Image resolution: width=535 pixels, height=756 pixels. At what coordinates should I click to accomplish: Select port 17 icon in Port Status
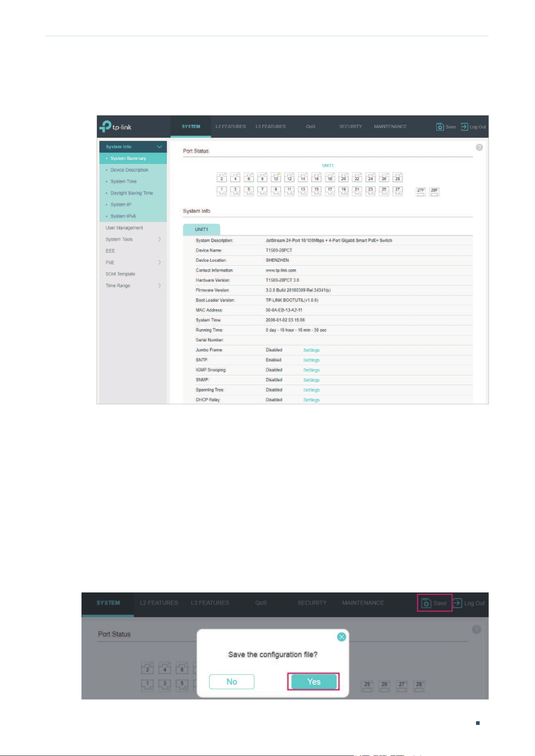click(330, 191)
